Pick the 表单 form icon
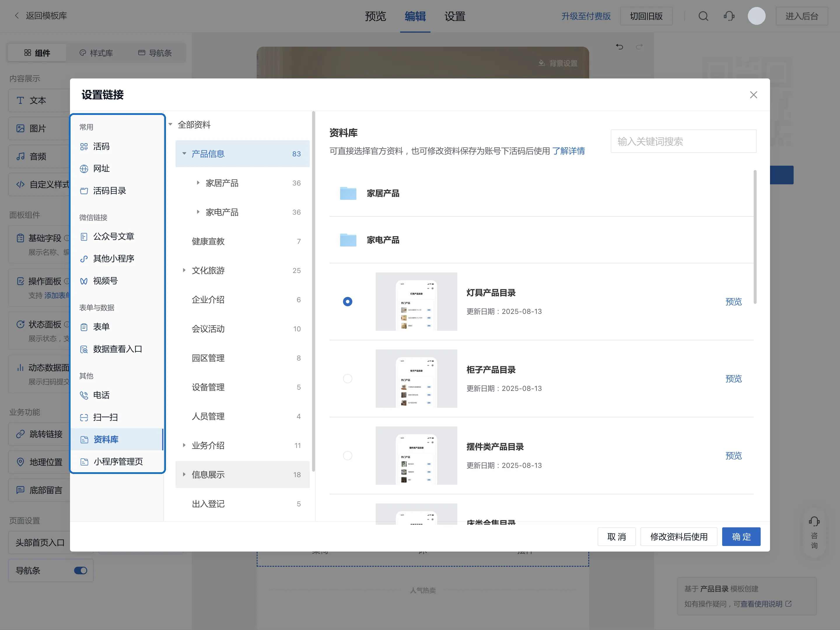The width and height of the screenshot is (840, 630). pos(84,327)
